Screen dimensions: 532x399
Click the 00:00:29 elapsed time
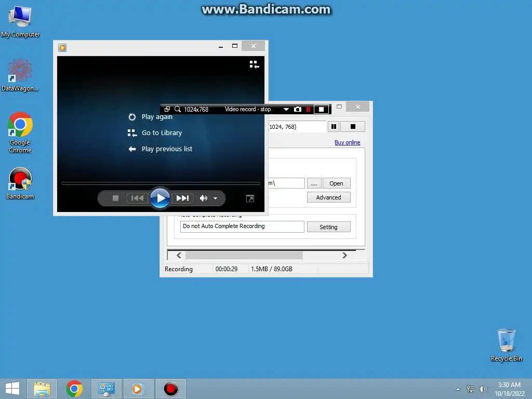(227, 269)
